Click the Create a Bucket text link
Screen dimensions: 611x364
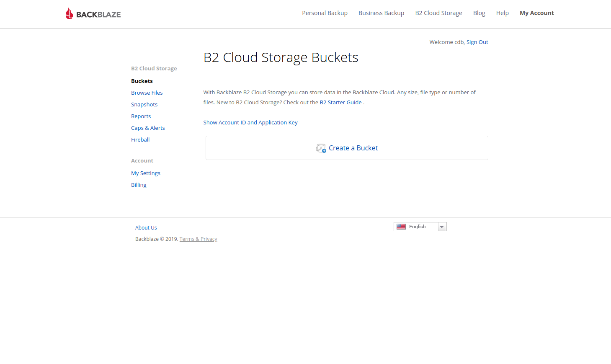353,148
